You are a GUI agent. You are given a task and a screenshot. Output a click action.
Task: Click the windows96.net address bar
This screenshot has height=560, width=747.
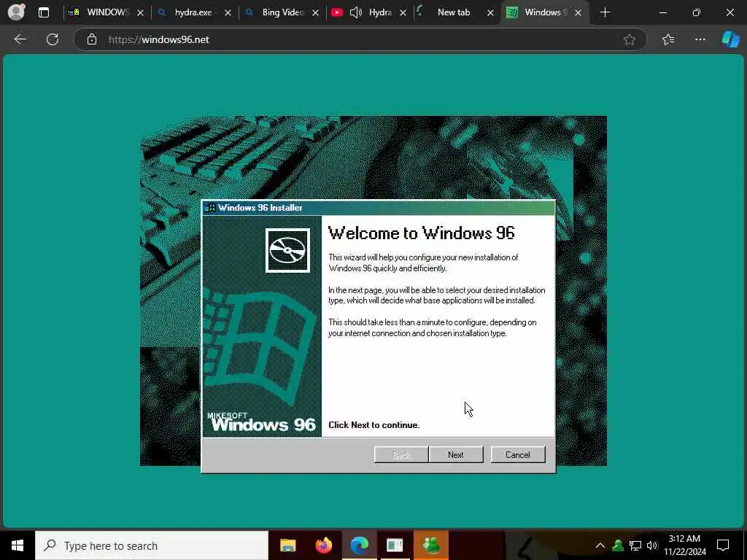(360, 39)
